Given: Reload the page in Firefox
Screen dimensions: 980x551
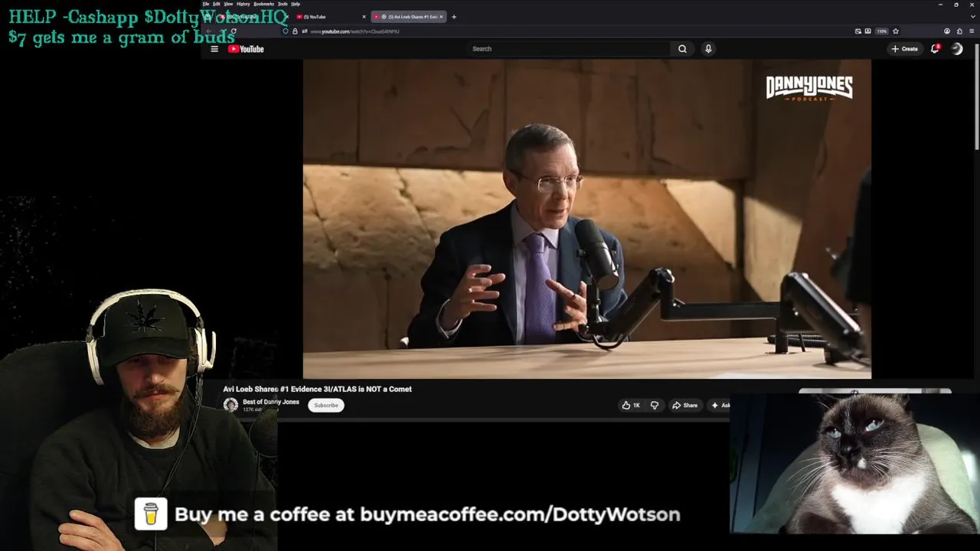Looking at the screenshot, I should tap(234, 31).
